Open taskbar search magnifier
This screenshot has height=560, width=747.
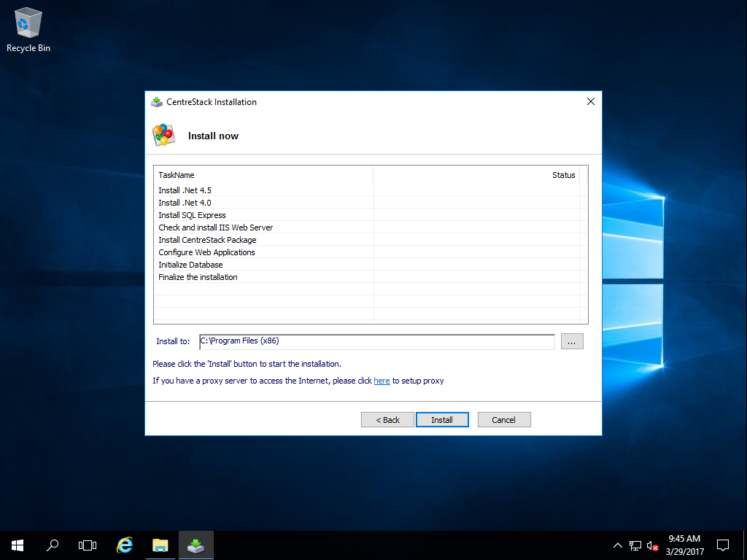(x=53, y=545)
